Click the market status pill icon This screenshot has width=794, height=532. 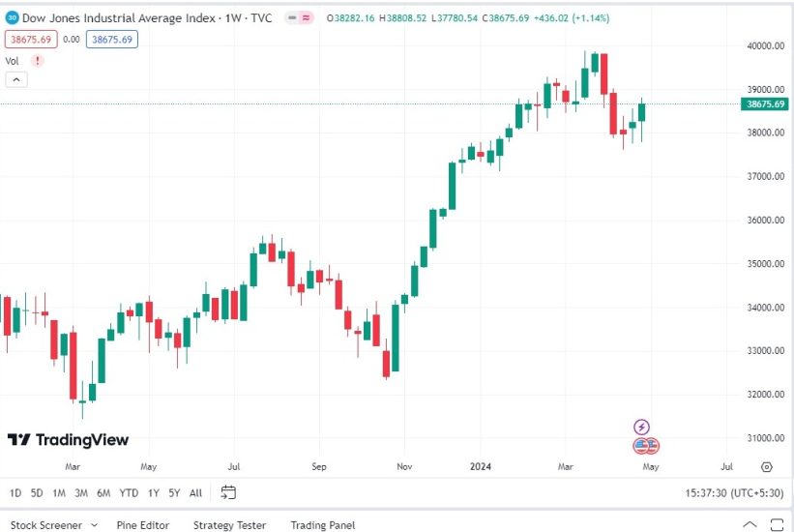click(298, 17)
